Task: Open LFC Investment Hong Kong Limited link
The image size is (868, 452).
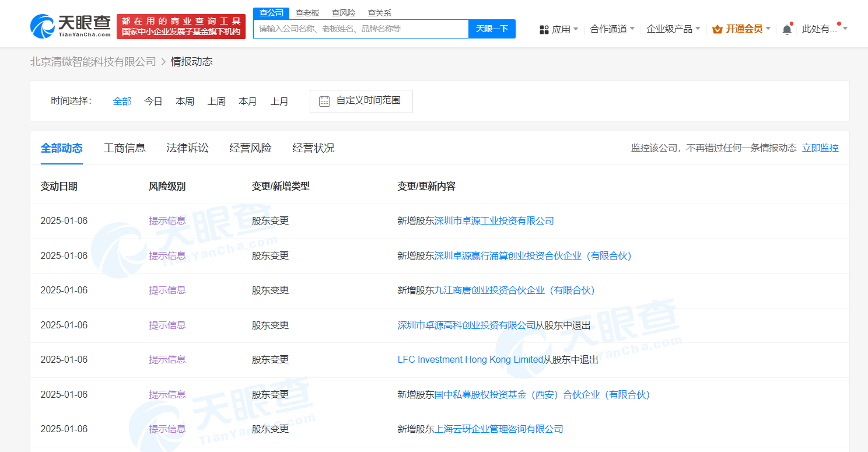Action: [471, 359]
